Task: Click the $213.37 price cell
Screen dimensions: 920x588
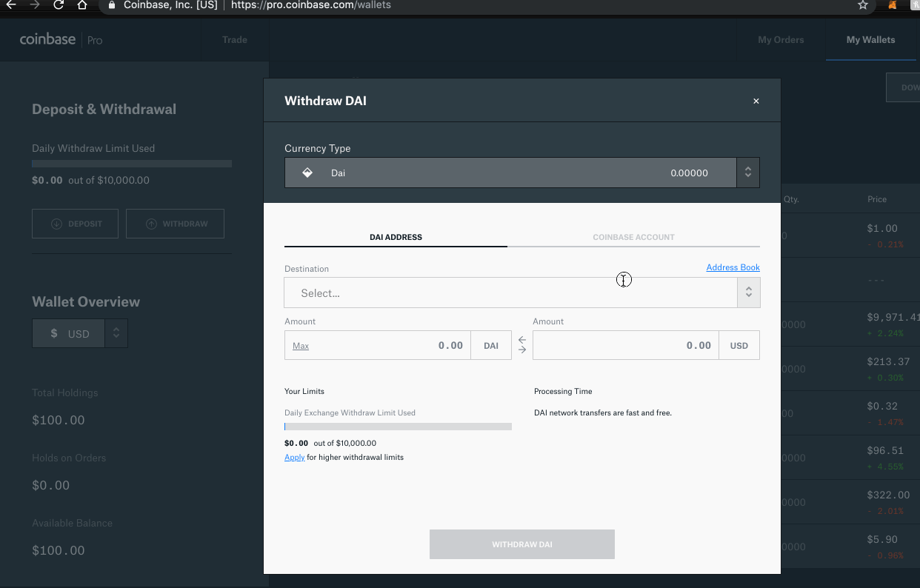Action: point(888,361)
